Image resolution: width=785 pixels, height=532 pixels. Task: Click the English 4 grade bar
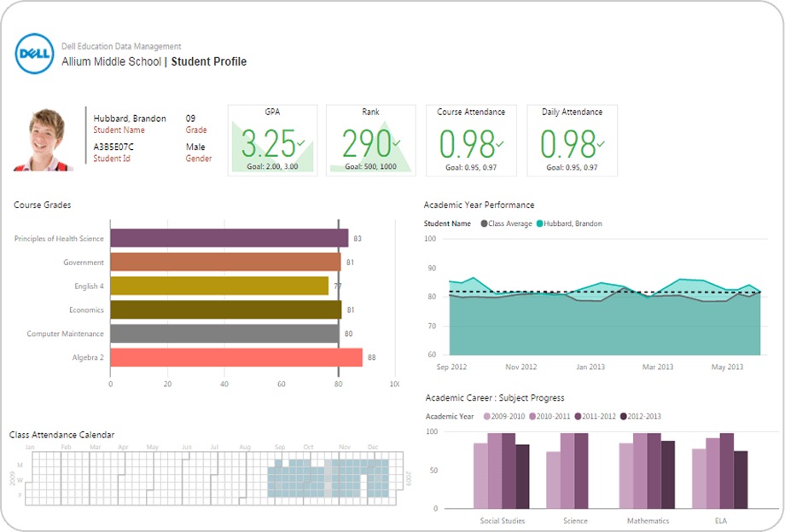220,286
